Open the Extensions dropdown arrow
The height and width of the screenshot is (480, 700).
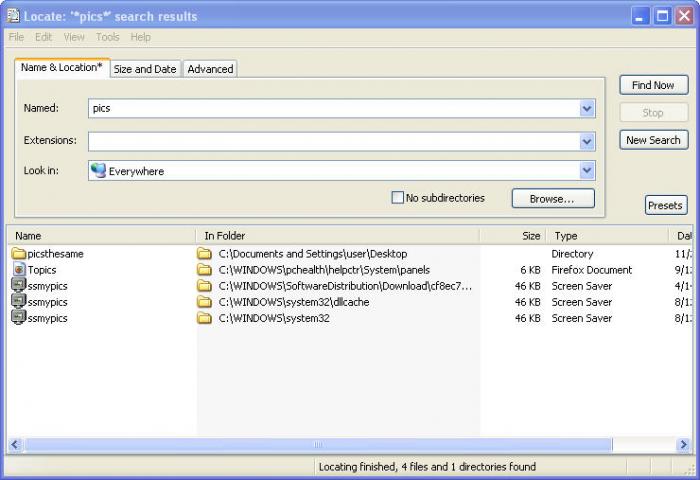coord(587,142)
